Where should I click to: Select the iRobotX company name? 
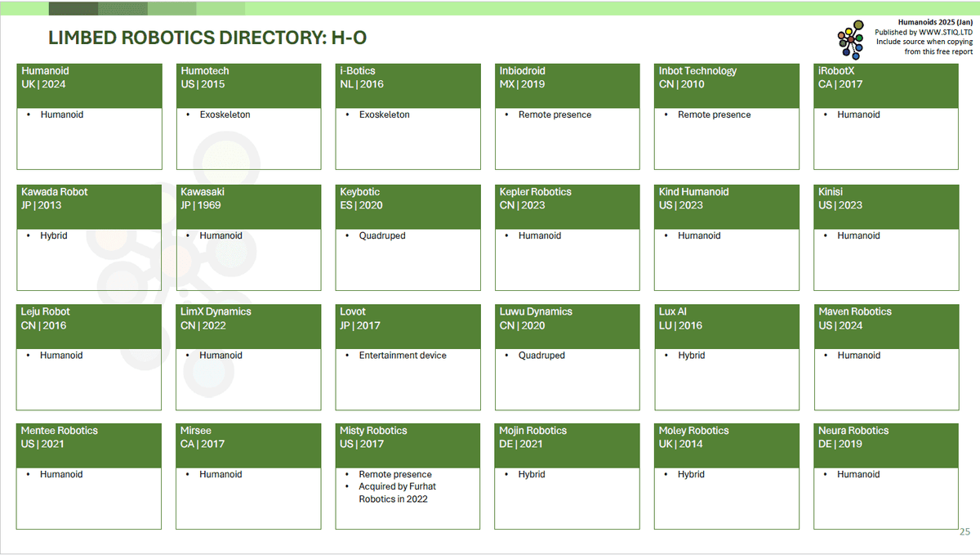click(836, 71)
